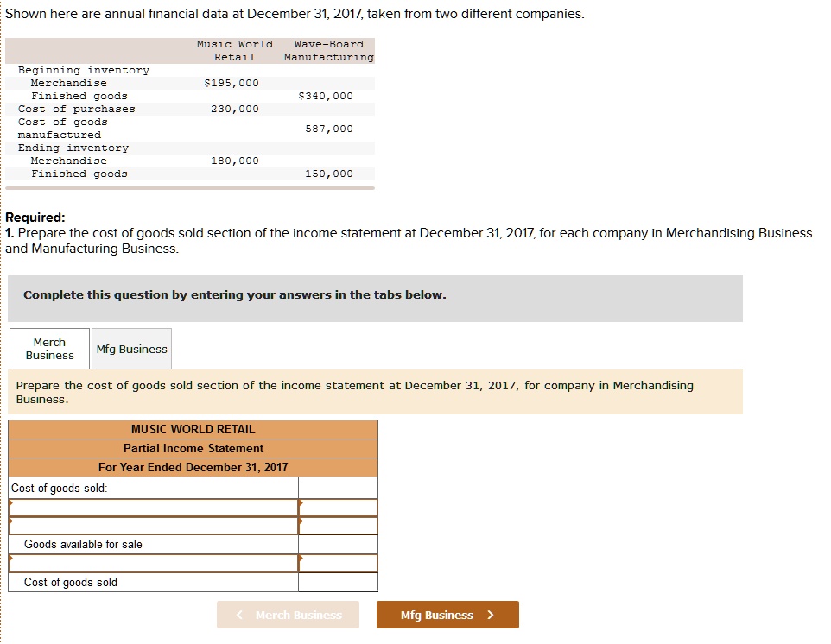
Task: Open the first label dropdown under Cost of goods sold
Action: pyautogui.click(x=12, y=507)
